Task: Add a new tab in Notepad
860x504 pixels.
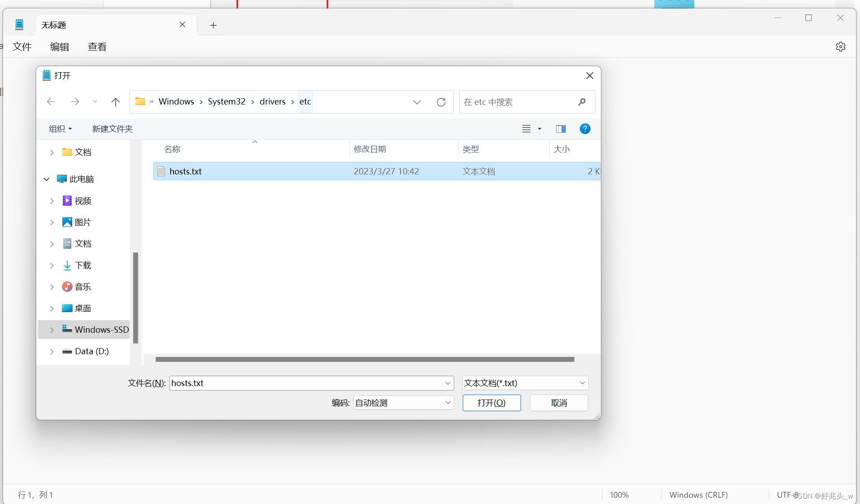Action: (x=213, y=25)
